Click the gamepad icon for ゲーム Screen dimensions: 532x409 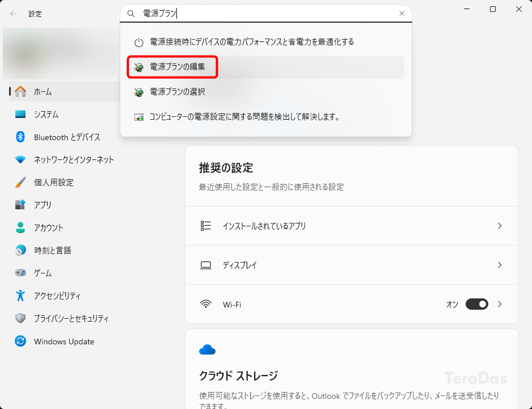tap(20, 272)
